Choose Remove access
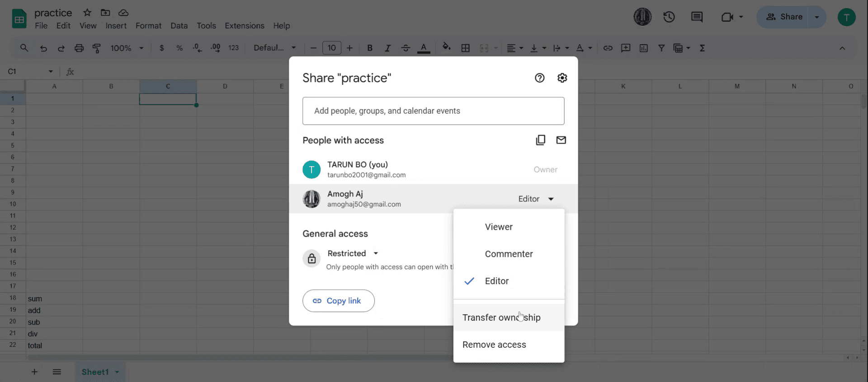The image size is (868, 382). (x=509, y=345)
